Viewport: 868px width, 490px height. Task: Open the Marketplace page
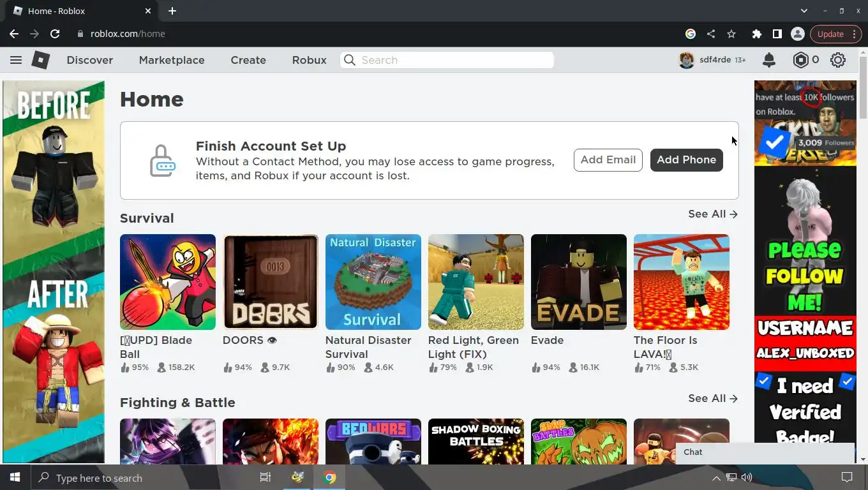click(172, 60)
